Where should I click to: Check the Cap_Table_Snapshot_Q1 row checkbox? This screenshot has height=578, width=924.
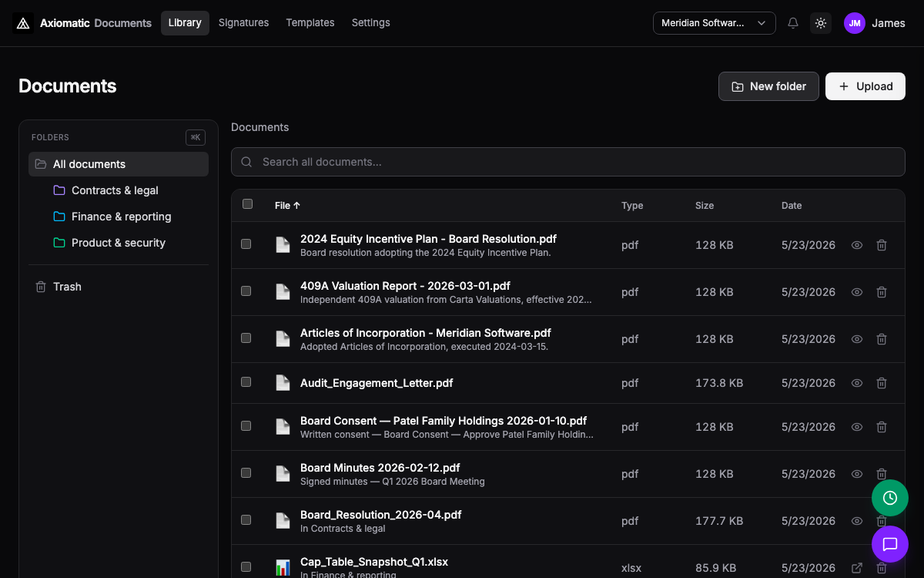(246, 567)
